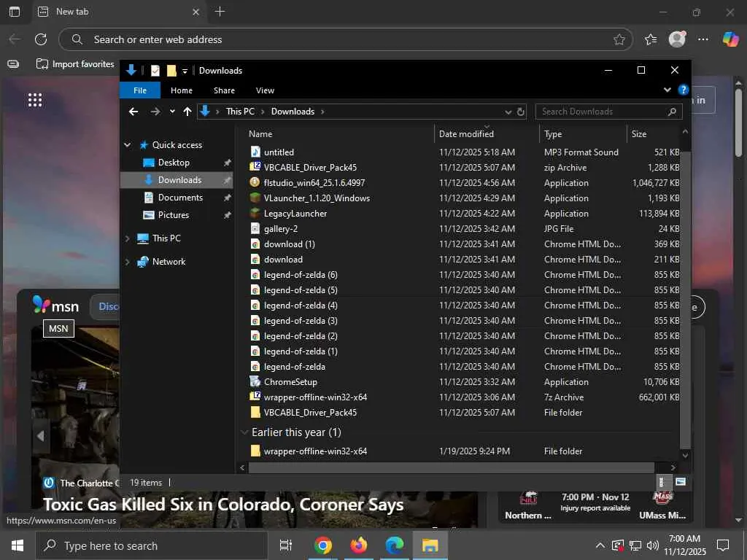Click the flstudio_win64_25.1.6.4997 installer icon
Image resolution: width=747 pixels, height=560 pixels.
click(255, 182)
